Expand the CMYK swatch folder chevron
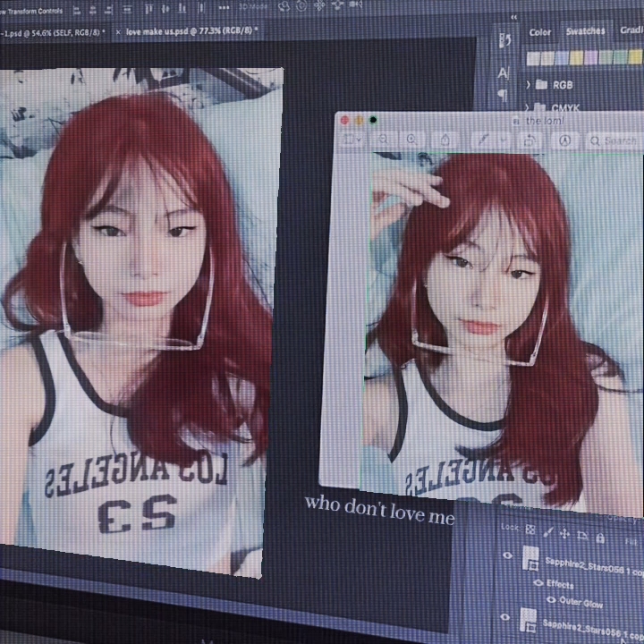 pos(527,107)
